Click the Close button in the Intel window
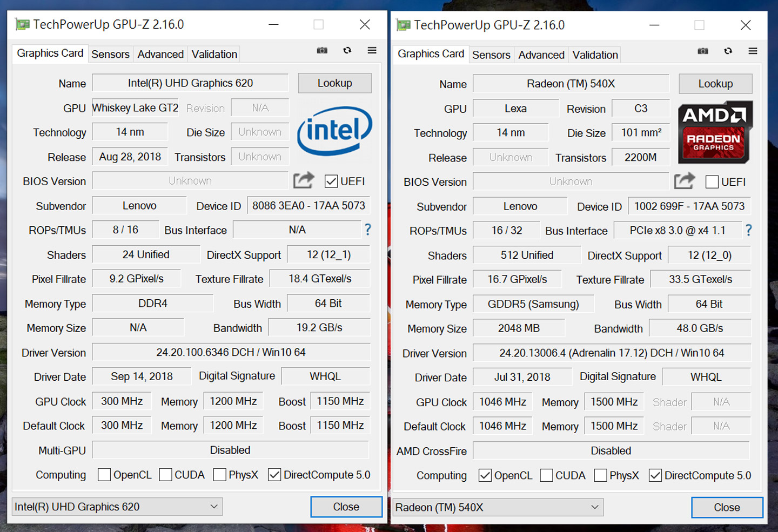The width and height of the screenshot is (778, 532). tap(346, 507)
